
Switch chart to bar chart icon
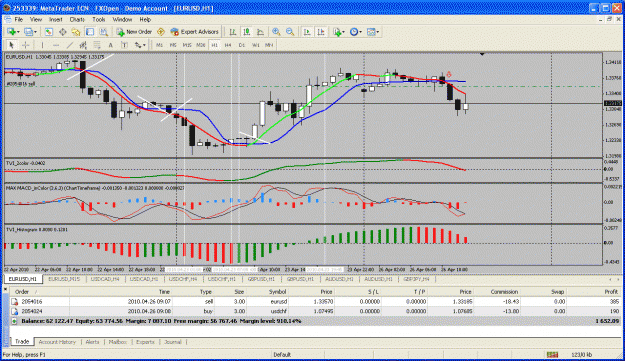233,32
